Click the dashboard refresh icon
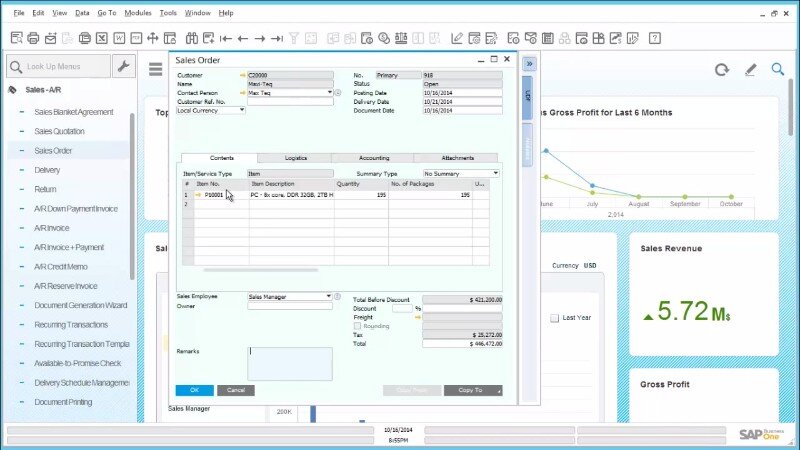Image resolution: width=800 pixels, height=450 pixels. (721, 69)
